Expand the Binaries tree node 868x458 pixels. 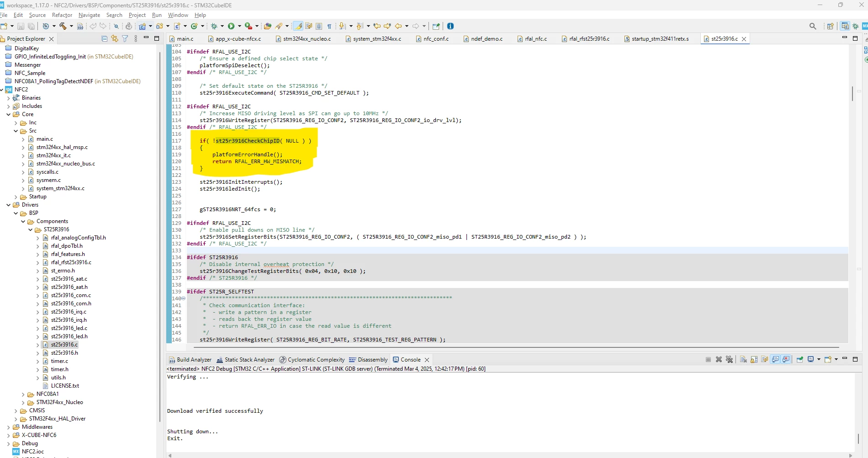pos(8,98)
